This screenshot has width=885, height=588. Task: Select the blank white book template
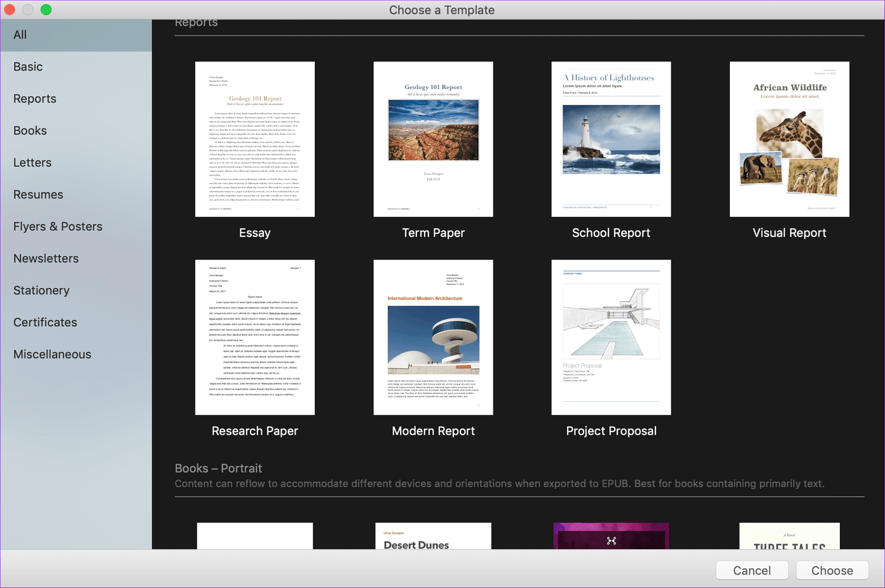[255, 536]
